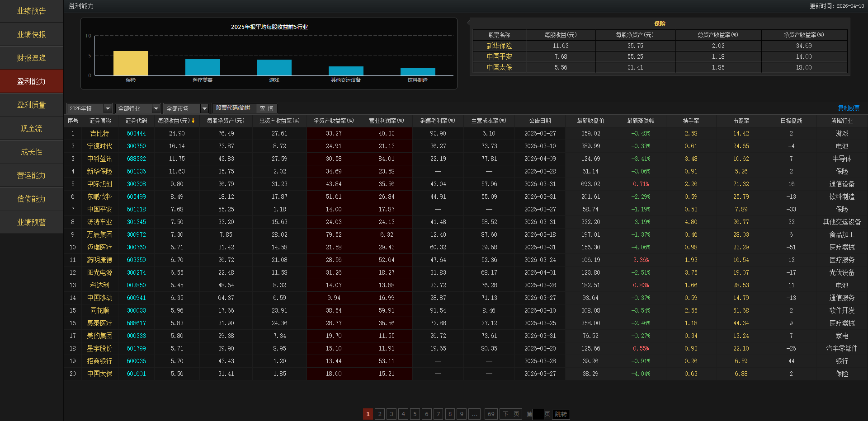
Task: Sort by the 营业利润率(%) column header
Action: [387, 121]
